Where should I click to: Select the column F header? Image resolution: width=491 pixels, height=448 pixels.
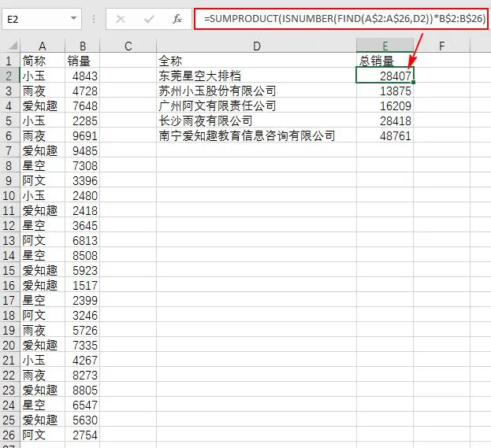coord(441,46)
